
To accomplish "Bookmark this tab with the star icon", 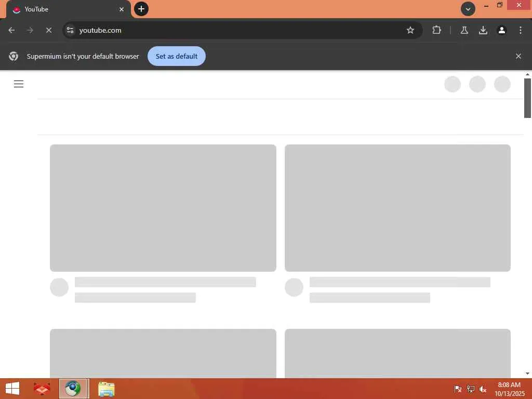I will click(x=410, y=30).
